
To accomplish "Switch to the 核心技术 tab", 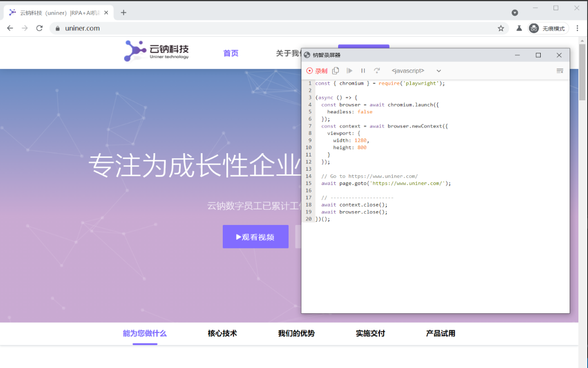I will pos(222,333).
